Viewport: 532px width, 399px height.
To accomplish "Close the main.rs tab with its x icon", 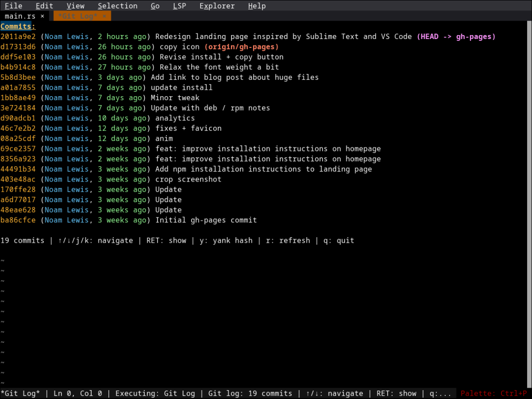I will click(x=41, y=15).
